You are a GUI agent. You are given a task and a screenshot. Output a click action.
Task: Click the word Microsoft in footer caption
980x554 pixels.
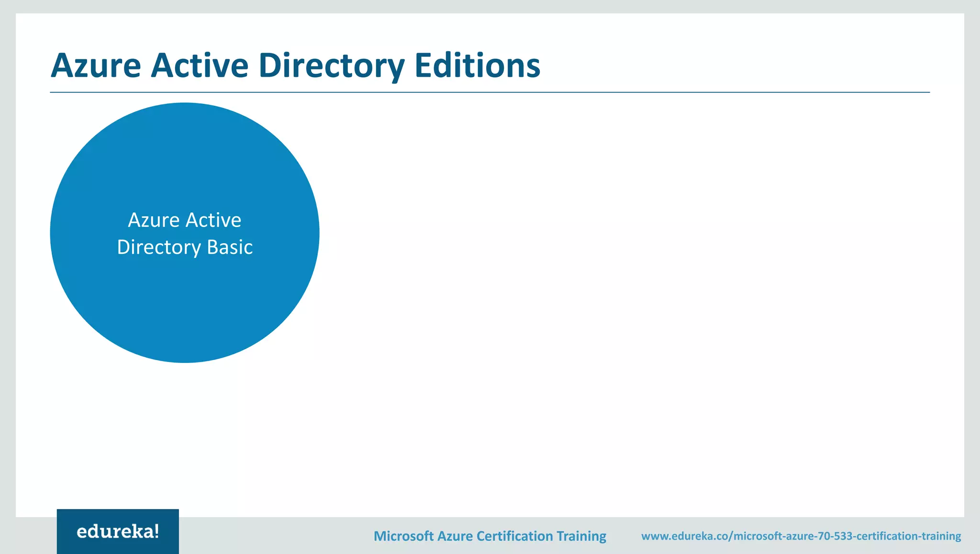pyautogui.click(x=403, y=536)
